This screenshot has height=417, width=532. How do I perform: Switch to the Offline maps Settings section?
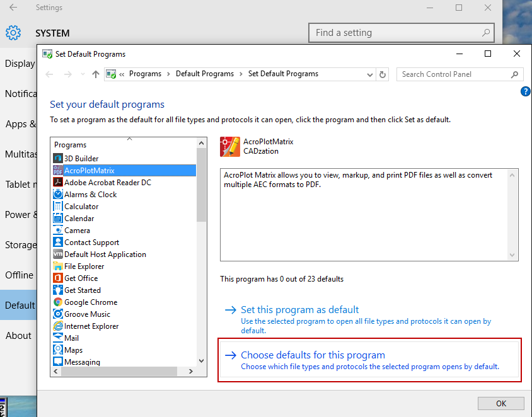click(x=20, y=275)
